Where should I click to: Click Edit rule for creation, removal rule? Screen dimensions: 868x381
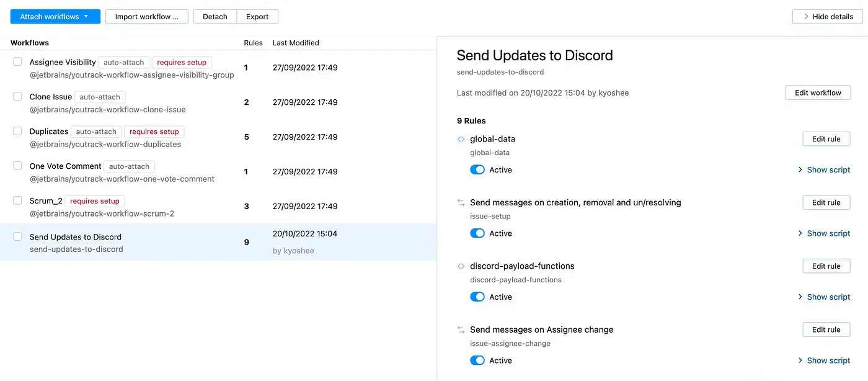pyautogui.click(x=826, y=202)
